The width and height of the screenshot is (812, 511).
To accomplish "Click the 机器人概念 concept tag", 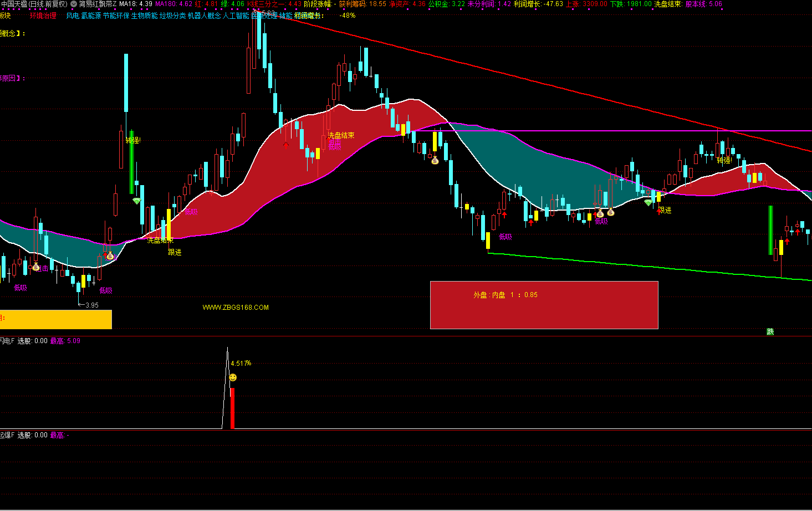I will tap(204, 16).
